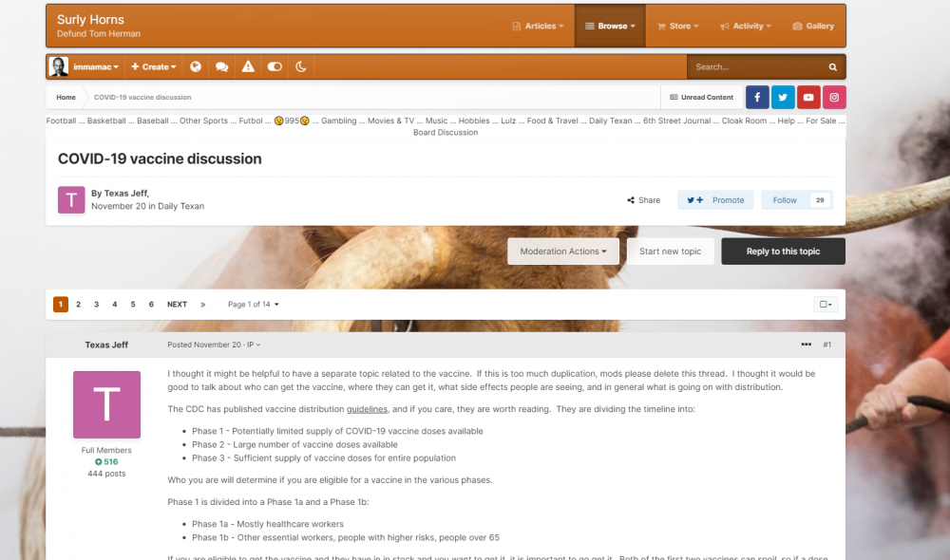The width and height of the screenshot is (950, 560).
Task: Click the post selection checkbox dropdown
Action: click(x=825, y=305)
